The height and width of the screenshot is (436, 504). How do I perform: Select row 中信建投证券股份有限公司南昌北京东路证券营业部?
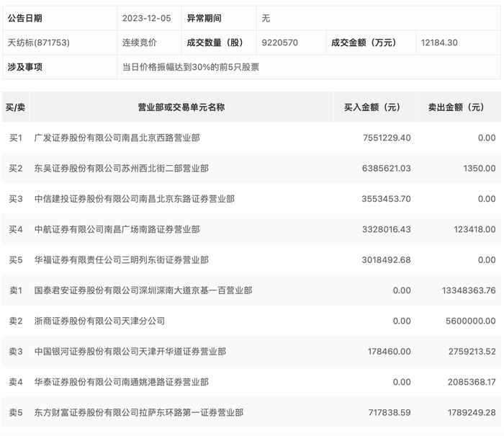tap(252, 199)
